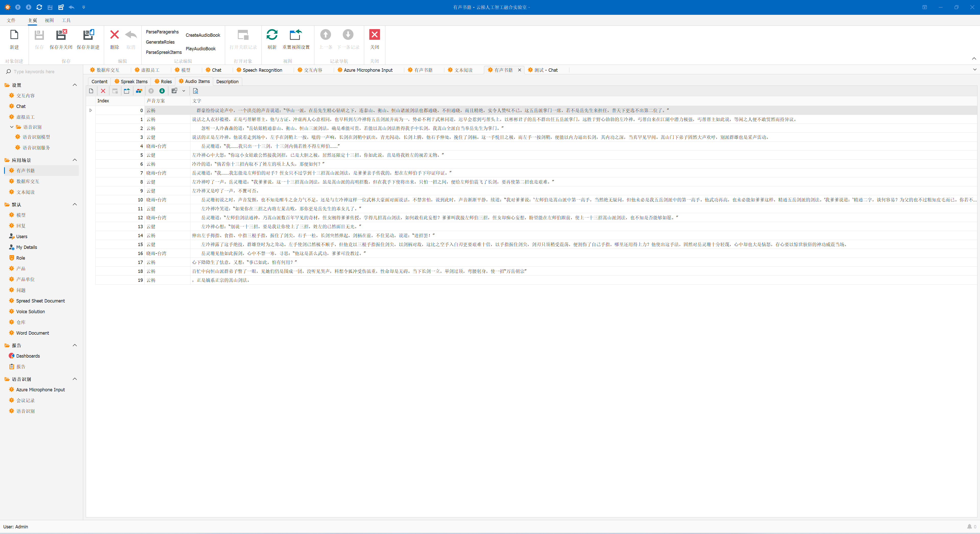Open the 视图 ribbon tab
The image size is (980, 534).
click(49, 20)
